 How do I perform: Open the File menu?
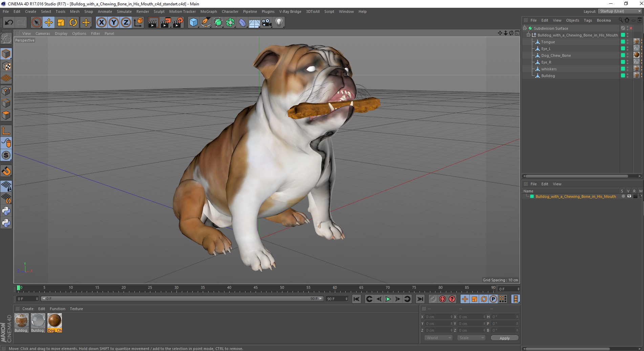point(6,11)
